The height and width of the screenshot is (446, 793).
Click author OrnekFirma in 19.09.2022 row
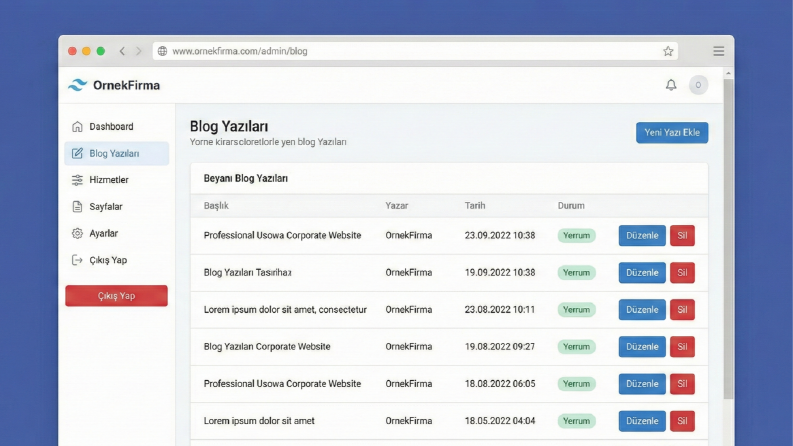(409, 273)
